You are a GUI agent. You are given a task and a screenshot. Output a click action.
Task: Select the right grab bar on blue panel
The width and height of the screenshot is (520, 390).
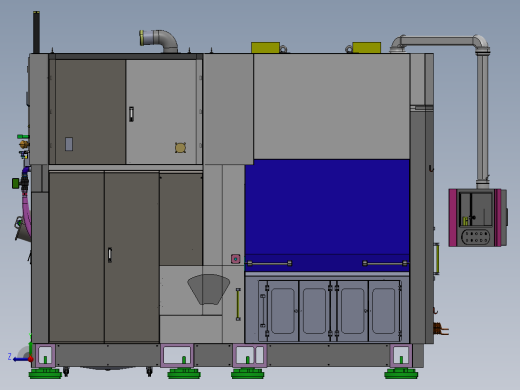385,263
